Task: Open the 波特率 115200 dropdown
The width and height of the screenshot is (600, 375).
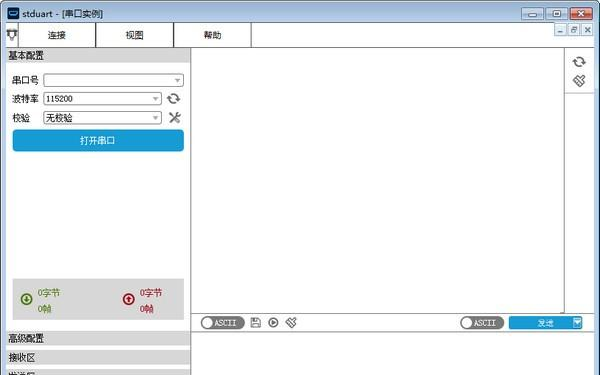Action: pyautogui.click(x=103, y=99)
